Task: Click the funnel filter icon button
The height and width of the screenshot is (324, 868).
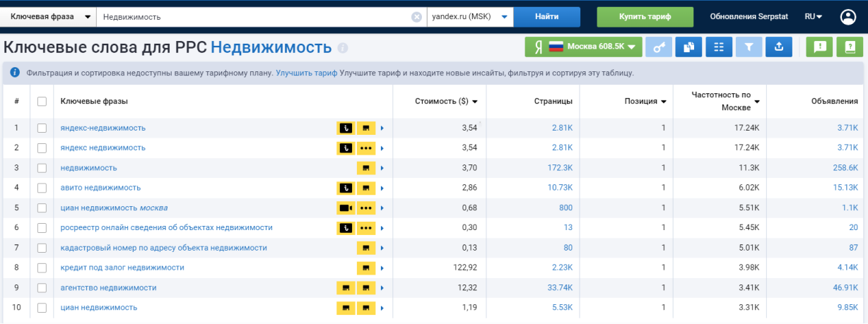Action: coord(749,47)
